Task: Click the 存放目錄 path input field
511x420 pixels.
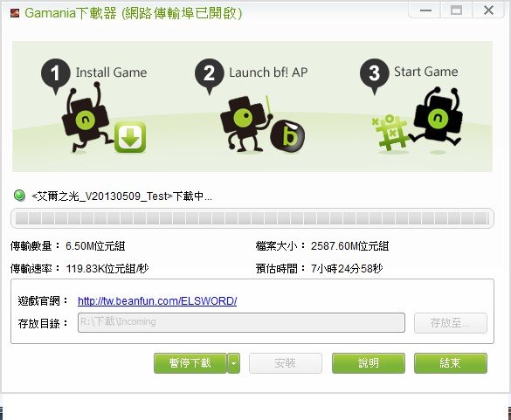Action: pyautogui.click(x=241, y=322)
